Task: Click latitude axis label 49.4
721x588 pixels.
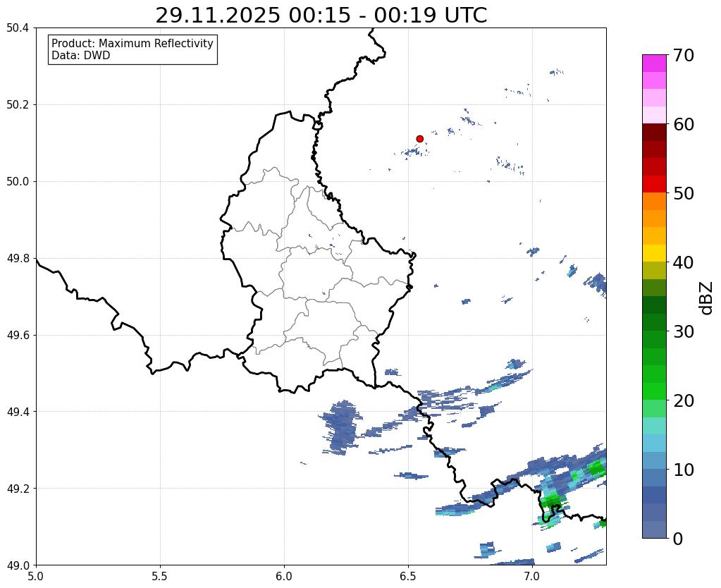Action: pos(18,412)
